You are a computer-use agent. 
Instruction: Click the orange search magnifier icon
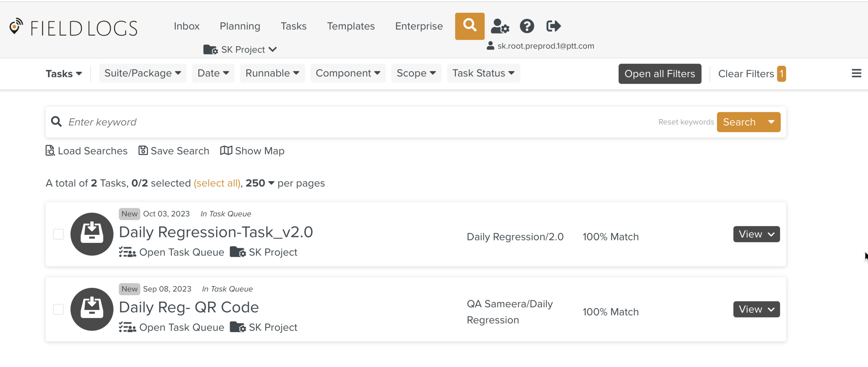[x=469, y=26]
